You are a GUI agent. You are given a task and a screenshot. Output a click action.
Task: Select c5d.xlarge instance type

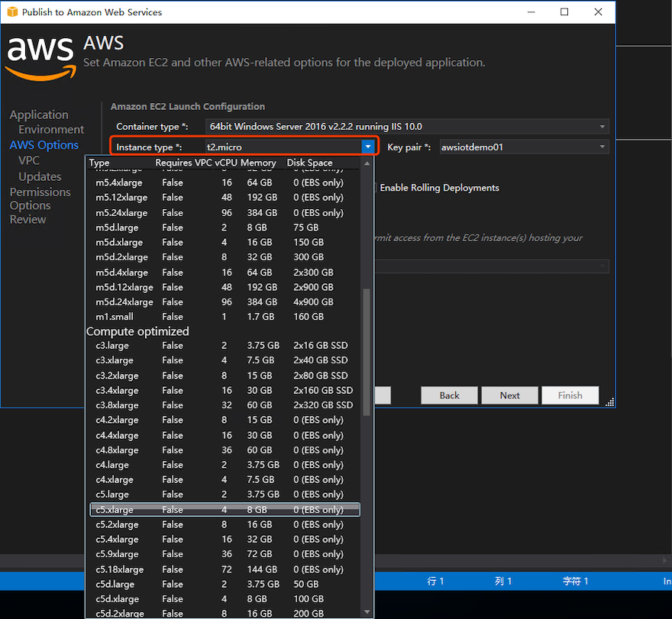pyautogui.click(x=225, y=599)
